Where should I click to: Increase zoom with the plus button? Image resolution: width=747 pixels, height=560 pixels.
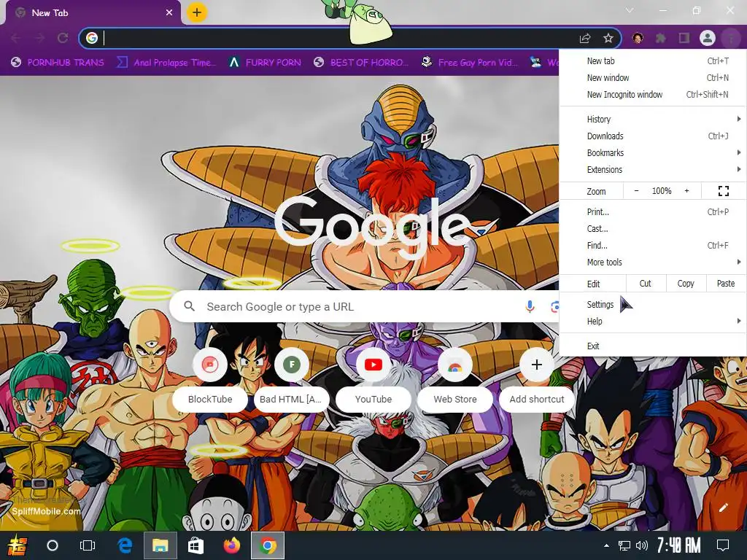[686, 191]
